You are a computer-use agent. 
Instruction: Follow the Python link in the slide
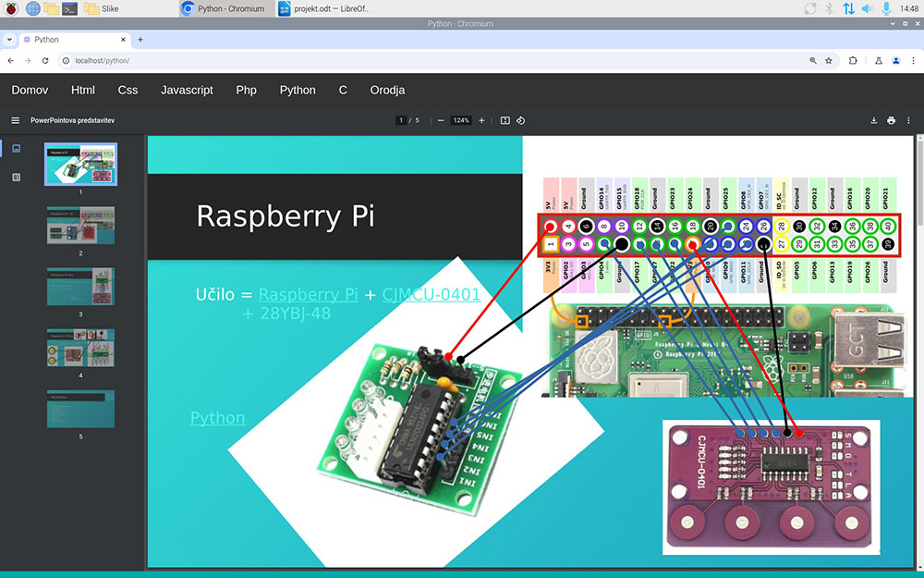[217, 418]
